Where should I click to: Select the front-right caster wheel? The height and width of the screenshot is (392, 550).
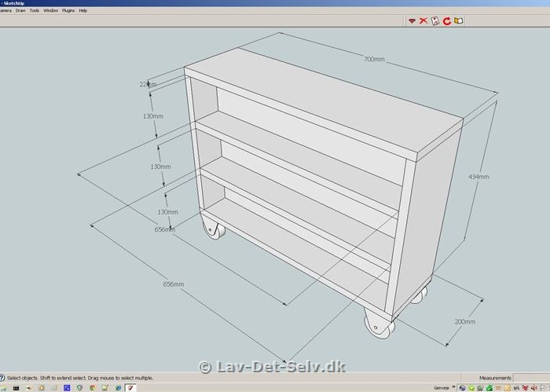(379, 324)
